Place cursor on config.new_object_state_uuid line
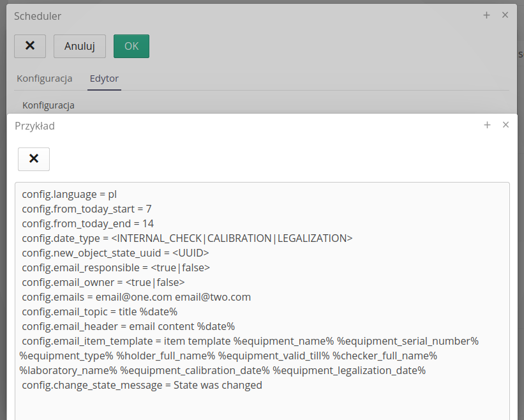 coord(115,253)
